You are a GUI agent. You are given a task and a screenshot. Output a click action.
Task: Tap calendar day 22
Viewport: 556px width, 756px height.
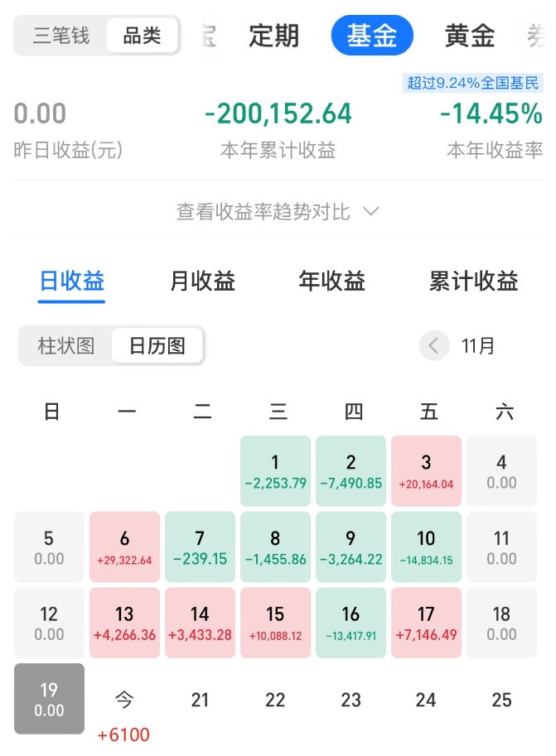pyautogui.click(x=276, y=700)
